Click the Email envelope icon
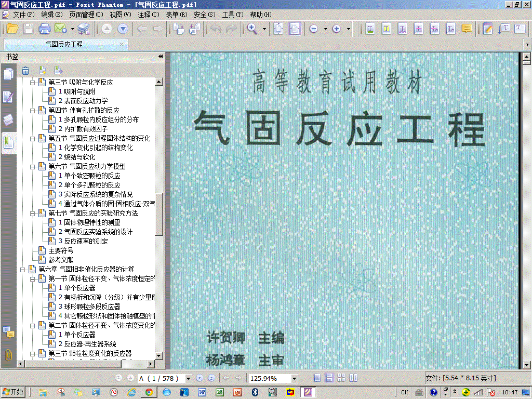 click(61, 29)
